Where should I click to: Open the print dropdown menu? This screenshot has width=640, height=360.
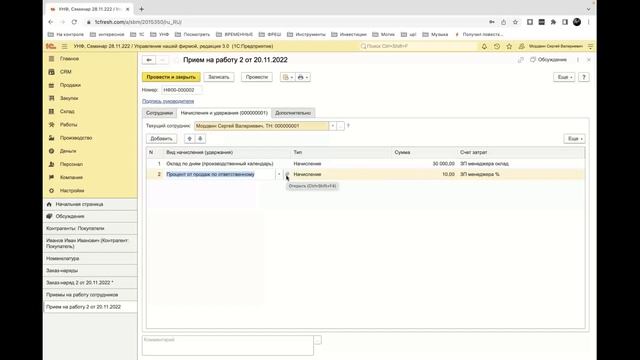tap(302, 77)
